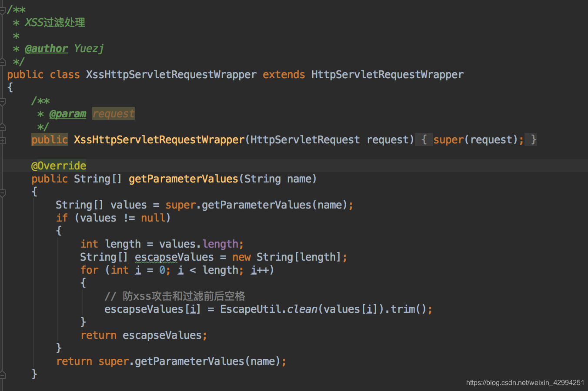The image size is (588, 391).
Task: Collapse getParameterValues method body at opening brace
Action: [2, 192]
